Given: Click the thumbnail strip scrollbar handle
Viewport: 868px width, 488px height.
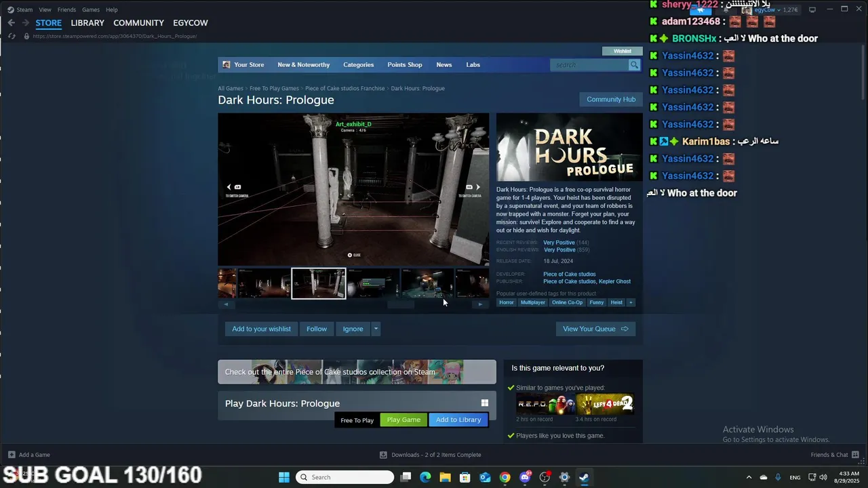Looking at the screenshot, I should 401,304.
